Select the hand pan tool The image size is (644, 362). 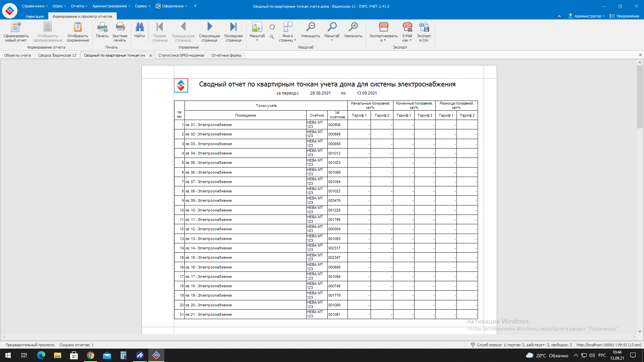coord(272,27)
